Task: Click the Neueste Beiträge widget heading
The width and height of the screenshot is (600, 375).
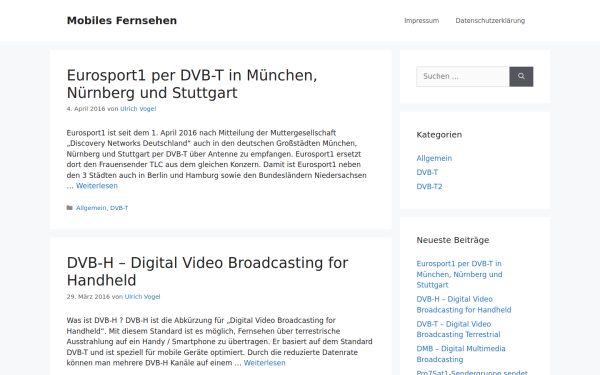Action: pos(453,240)
